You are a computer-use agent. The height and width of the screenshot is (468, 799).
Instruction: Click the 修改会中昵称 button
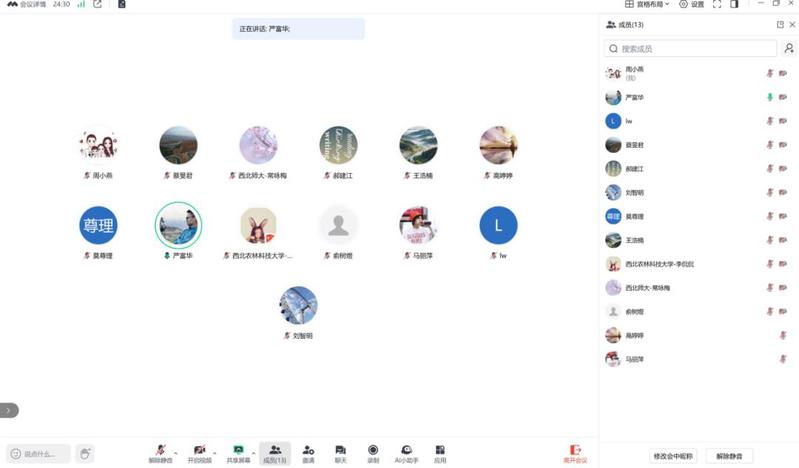point(672,455)
